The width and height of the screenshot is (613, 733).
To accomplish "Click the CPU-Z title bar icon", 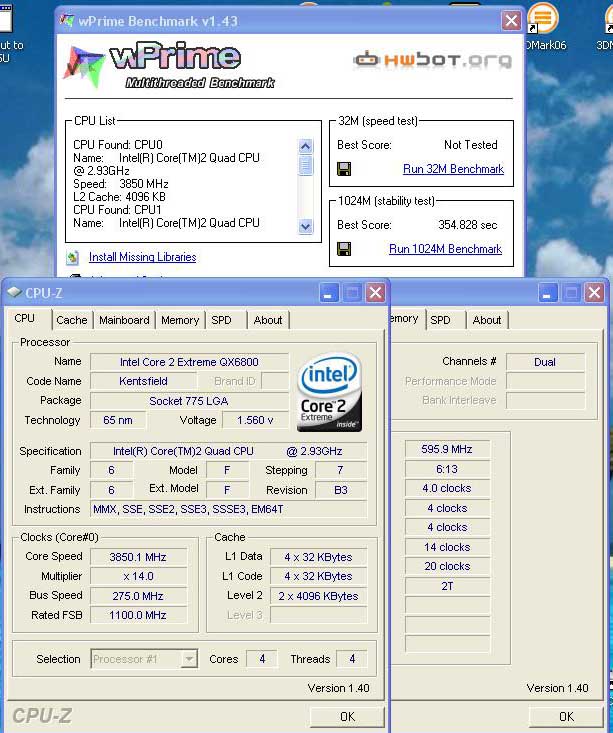I will point(14,293).
